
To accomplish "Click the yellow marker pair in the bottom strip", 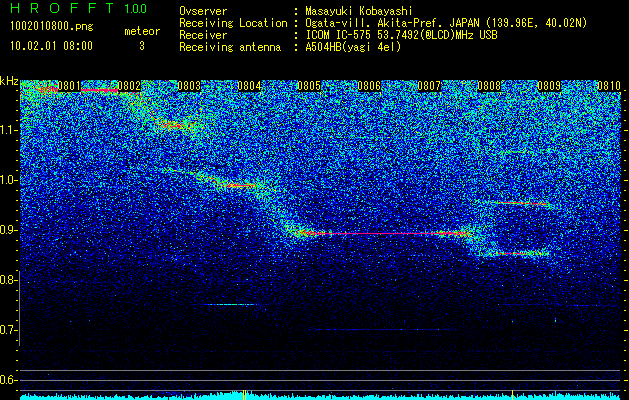I will (x=245, y=395).
